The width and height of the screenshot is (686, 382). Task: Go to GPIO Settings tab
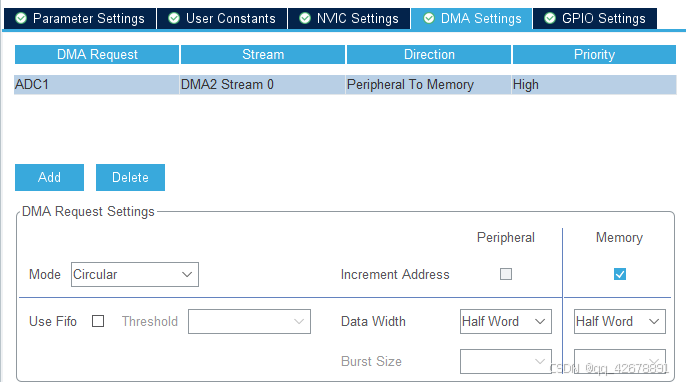[x=595, y=18]
